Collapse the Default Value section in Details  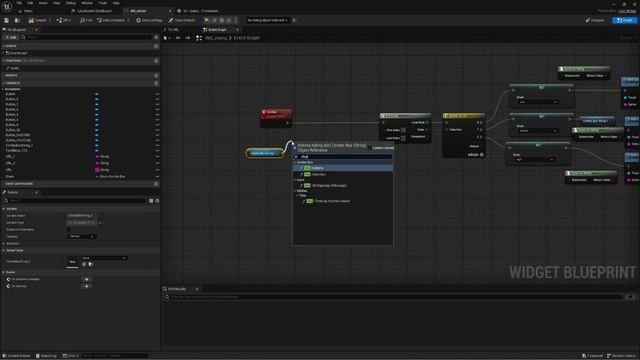(4, 250)
